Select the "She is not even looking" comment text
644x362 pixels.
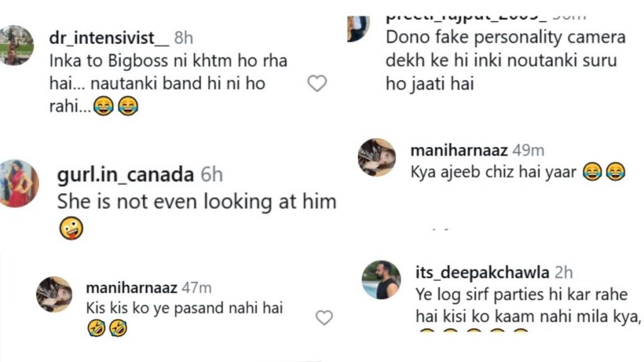(196, 201)
